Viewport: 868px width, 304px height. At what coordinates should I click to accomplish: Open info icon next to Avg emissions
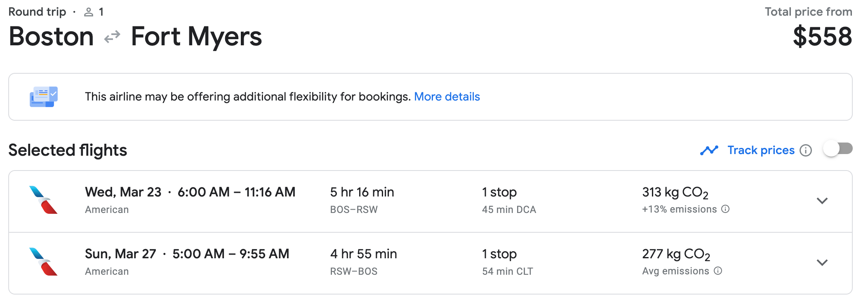click(718, 271)
